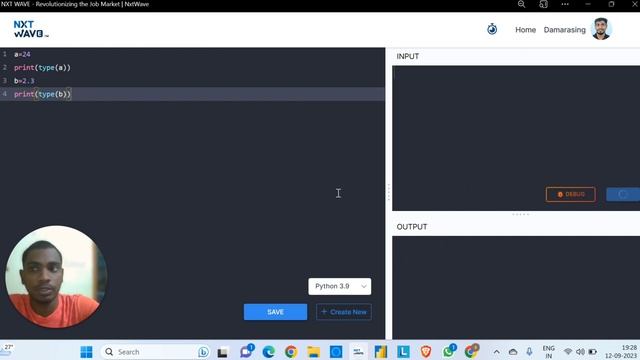Open the Python app icon on taskbar

point(380,351)
